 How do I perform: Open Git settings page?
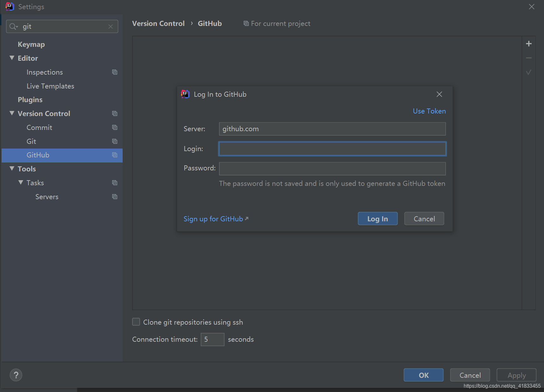coord(31,141)
